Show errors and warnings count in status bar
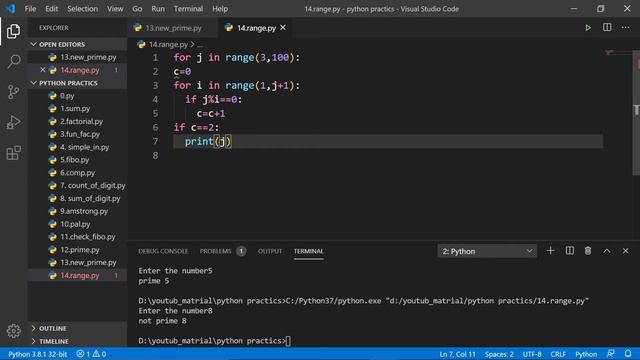The height and width of the screenshot is (360, 640). [x=91, y=354]
